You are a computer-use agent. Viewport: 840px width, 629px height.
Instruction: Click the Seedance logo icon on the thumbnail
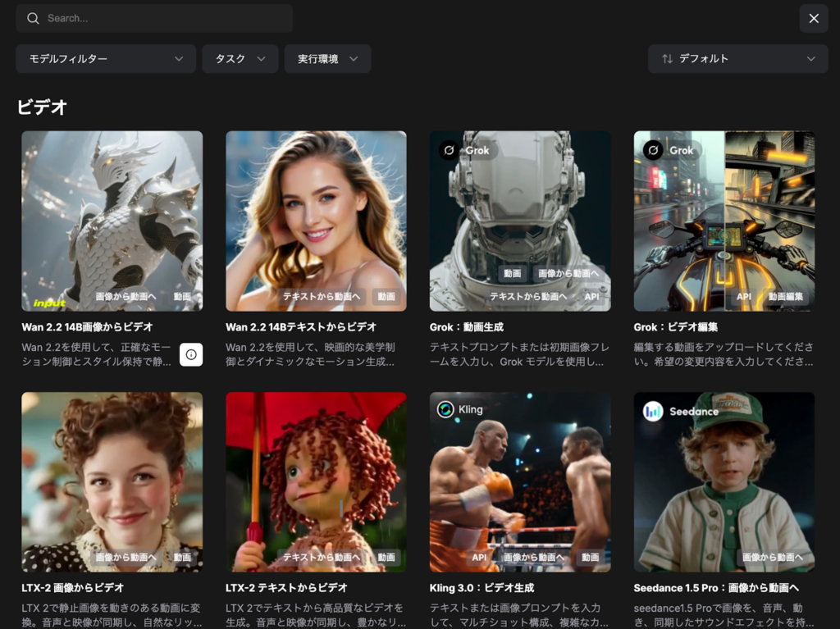coord(653,411)
